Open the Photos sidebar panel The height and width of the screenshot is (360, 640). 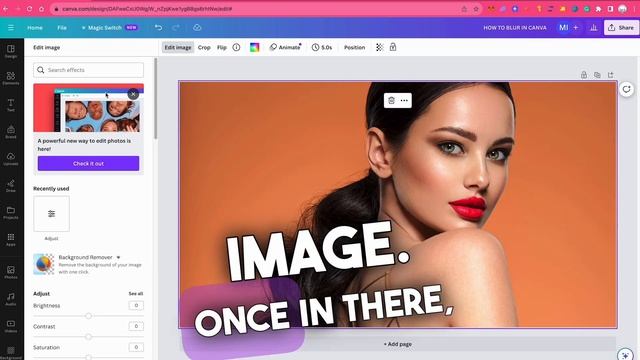[11, 272]
